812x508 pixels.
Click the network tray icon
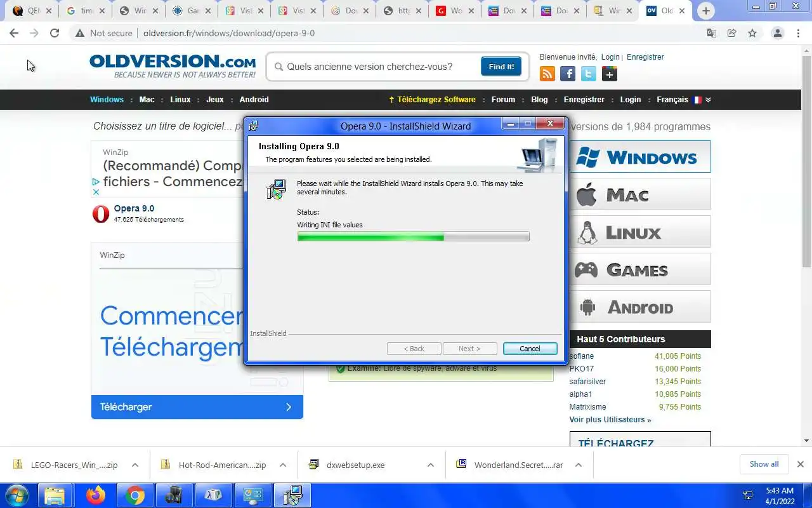tap(748, 495)
